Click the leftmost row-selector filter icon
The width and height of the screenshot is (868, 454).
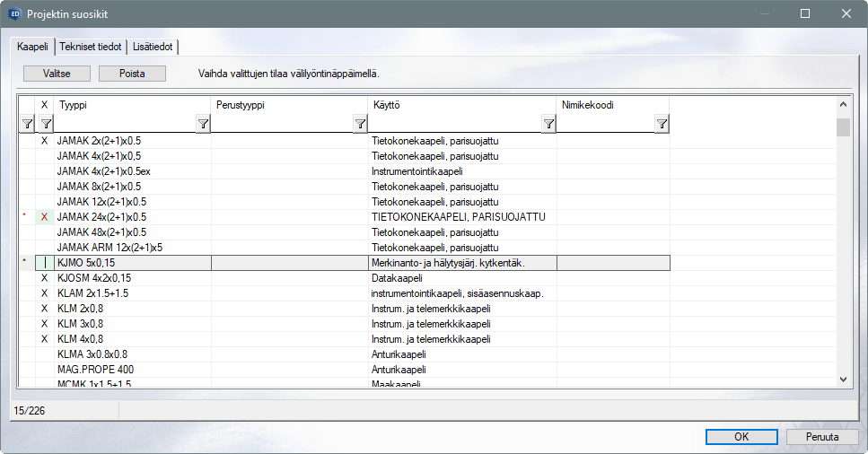click(27, 125)
